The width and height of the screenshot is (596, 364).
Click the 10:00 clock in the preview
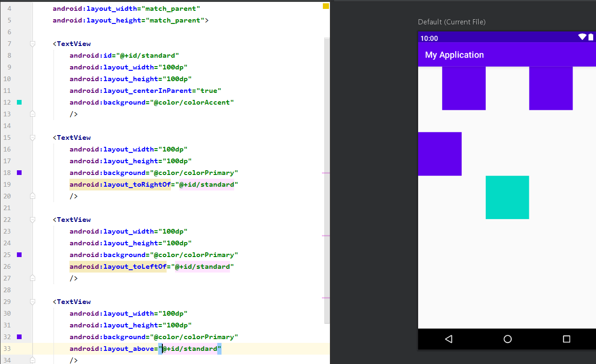point(429,38)
